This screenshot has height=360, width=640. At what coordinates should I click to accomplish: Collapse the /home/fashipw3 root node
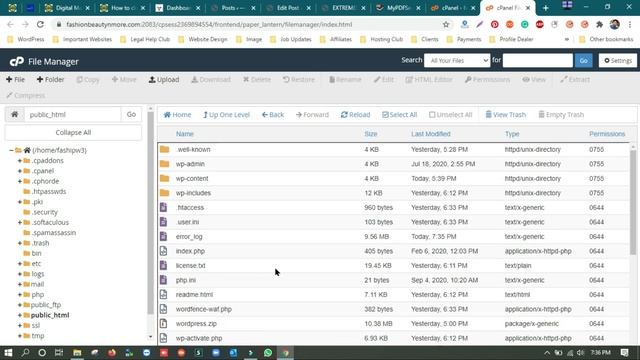pos(11,150)
